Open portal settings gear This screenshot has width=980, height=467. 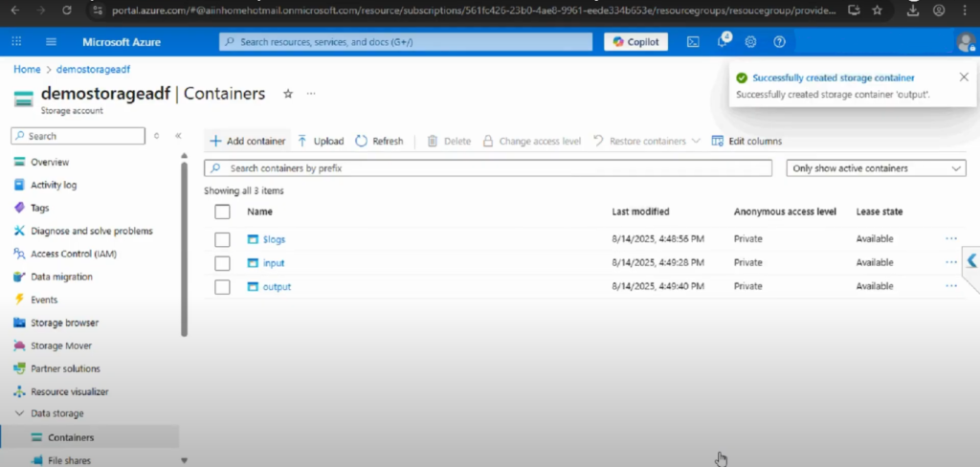750,42
